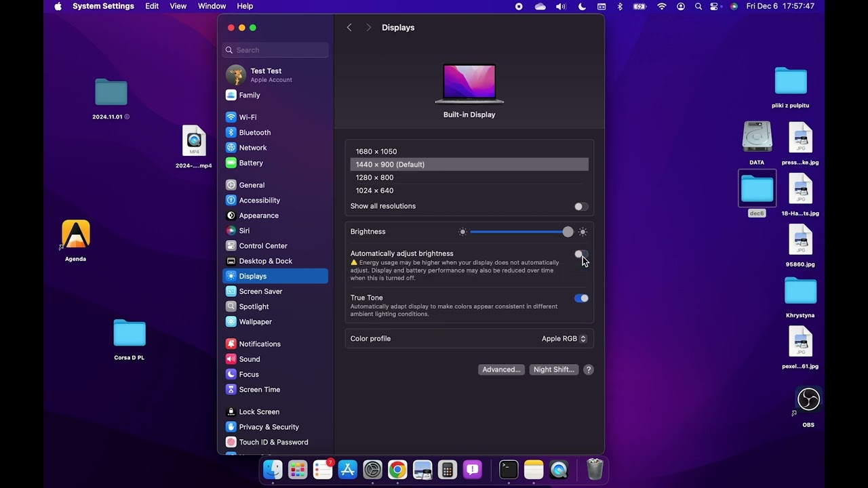Open Battery settings pane
The width and height of the screenshot is (868, 488).
[275, 163]
